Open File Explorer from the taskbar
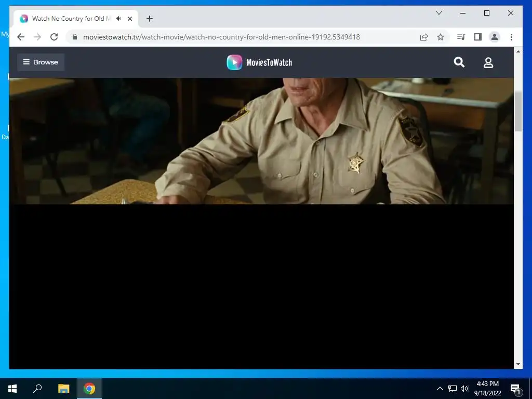The image size is (532, 399). (63, 389)
